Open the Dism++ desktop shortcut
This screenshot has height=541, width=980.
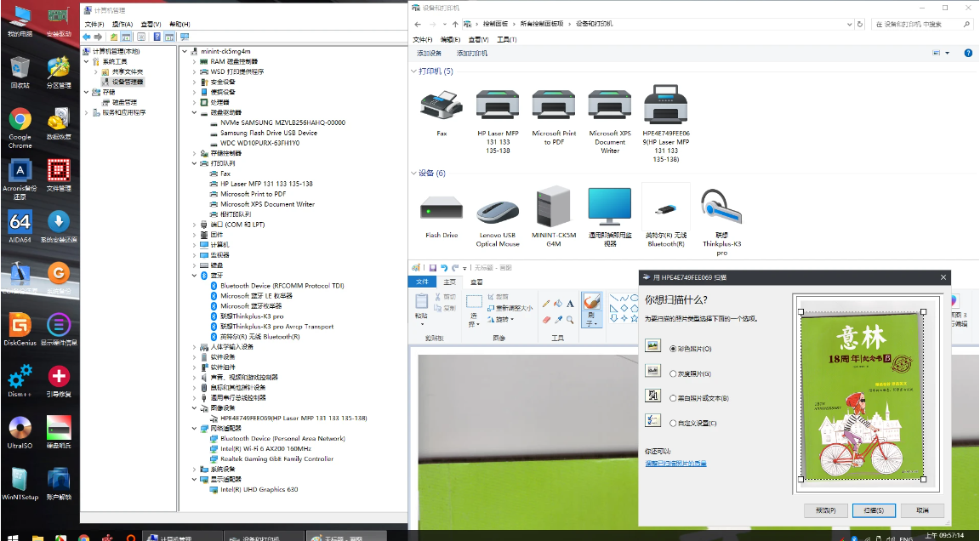20,380
